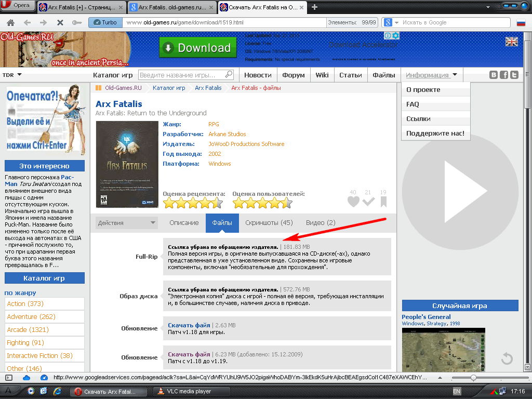Switch to the Видео (2) tab

321,223
